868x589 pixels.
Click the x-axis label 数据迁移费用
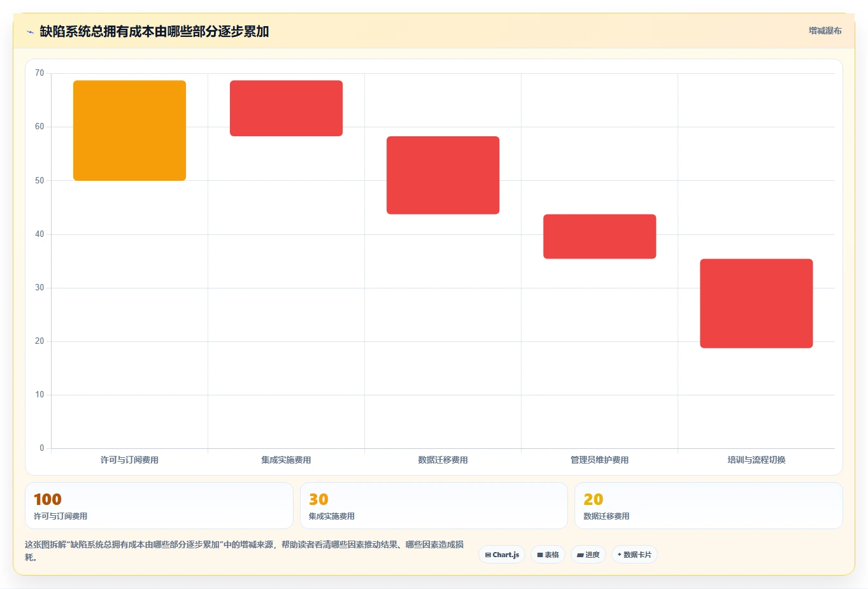[x=443, y=460]
